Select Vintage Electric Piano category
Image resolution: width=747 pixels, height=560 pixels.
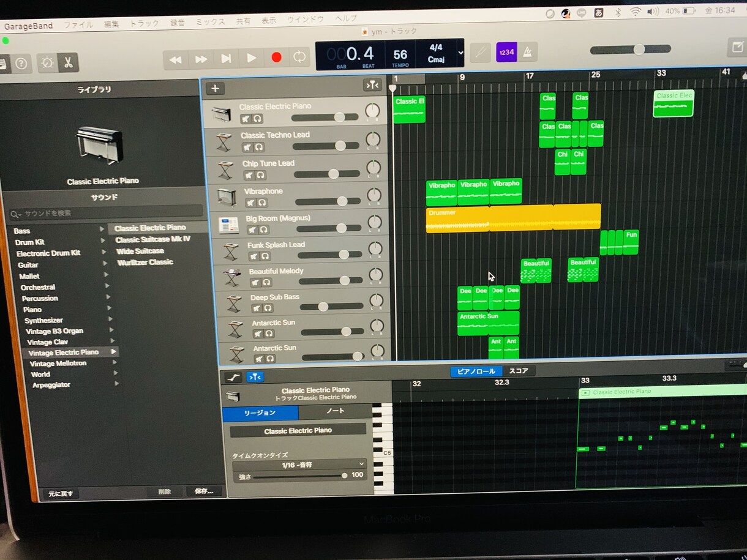coord(70,353)
